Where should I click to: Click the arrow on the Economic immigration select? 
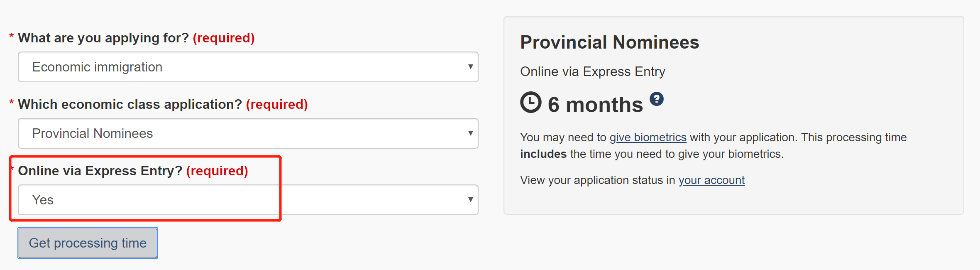click(470, 67)
